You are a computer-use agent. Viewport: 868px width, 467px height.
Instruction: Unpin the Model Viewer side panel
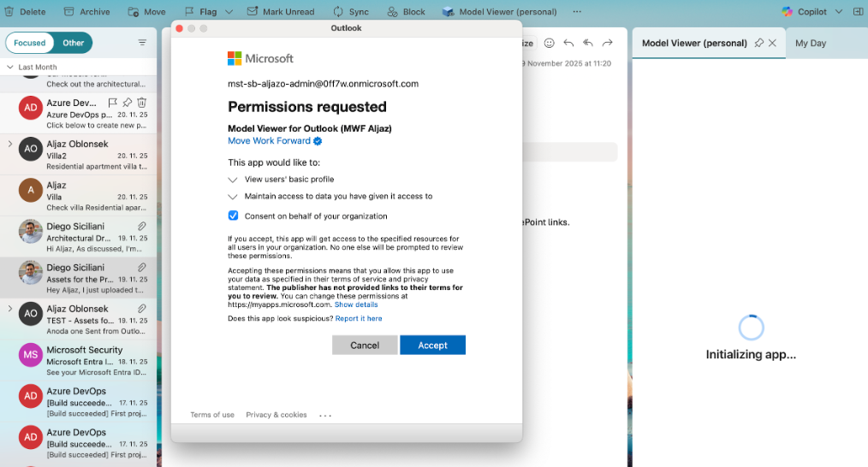click(x=758, y=43)
